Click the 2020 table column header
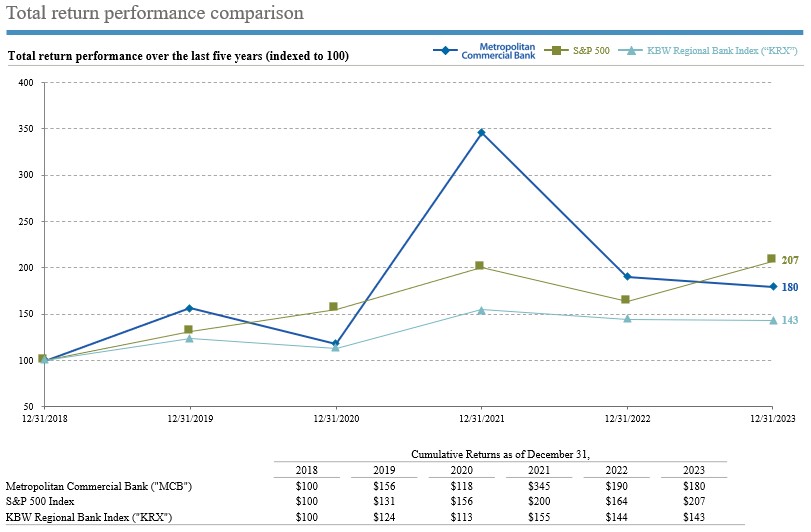 point(461,470)
